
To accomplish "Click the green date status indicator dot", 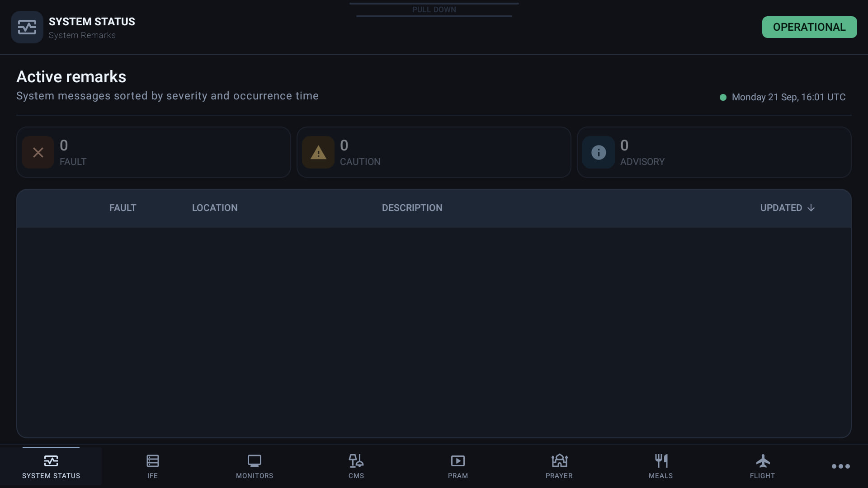I will 723,97.
